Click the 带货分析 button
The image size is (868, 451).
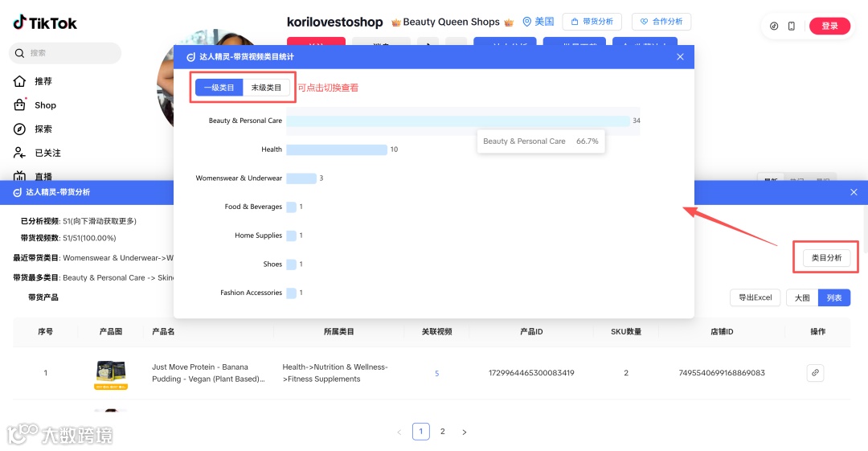click(x=592, y=22)
